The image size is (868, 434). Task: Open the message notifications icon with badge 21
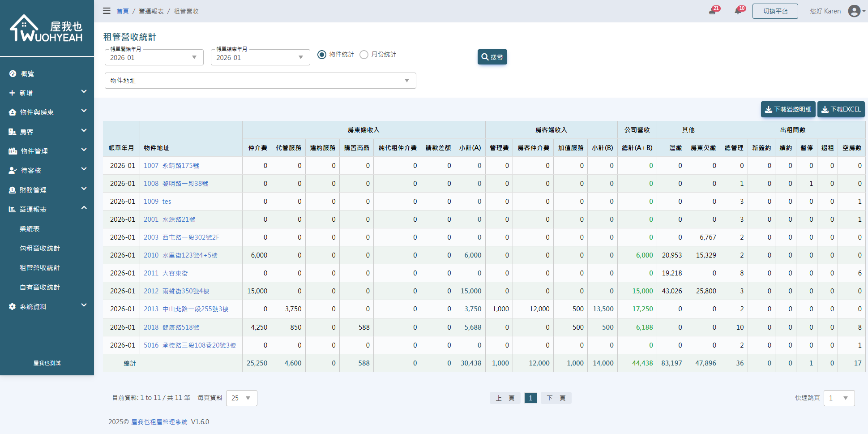pos(712,11)
